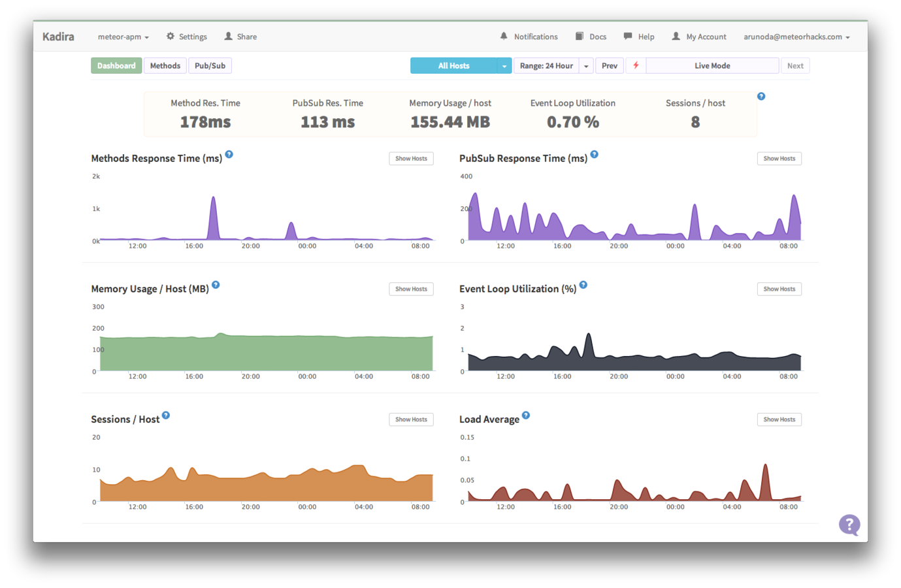The height and width of the screenshot is (588, 901).
Task: Click the lightning bolt live icon
Action: (636, 65)
